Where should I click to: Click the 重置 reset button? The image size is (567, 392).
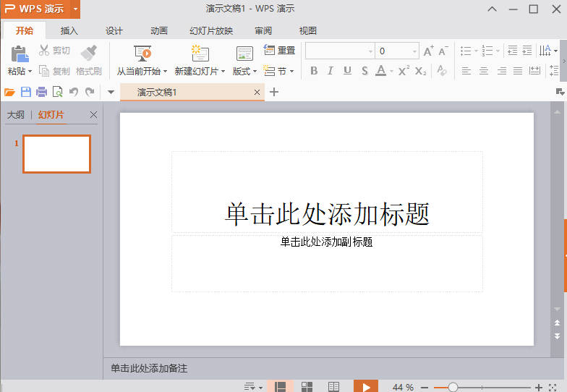click(x=279, y=51)
